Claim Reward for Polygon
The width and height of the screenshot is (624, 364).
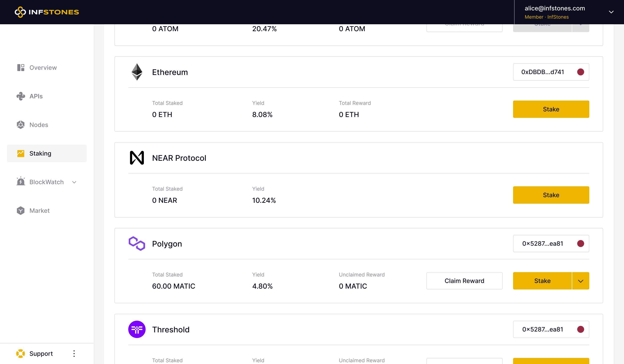click(x=464, y=281)
